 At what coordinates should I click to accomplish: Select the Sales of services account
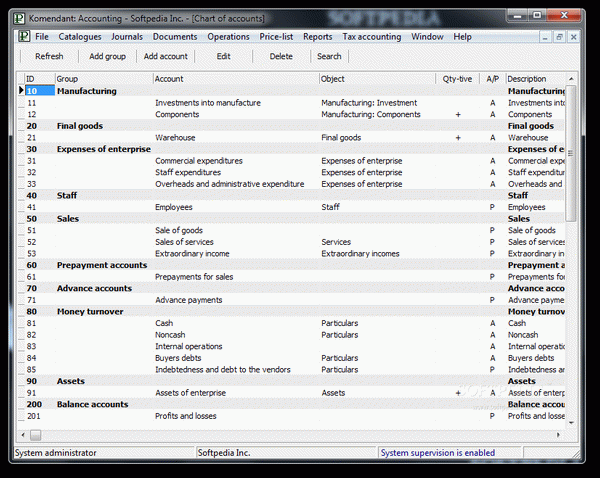point(184,242)
